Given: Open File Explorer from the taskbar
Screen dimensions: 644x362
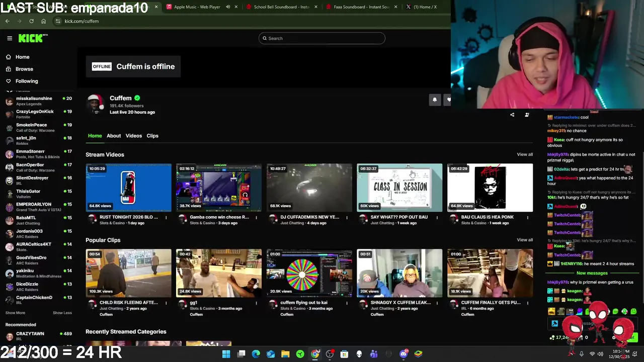Looking at the screenshot, I should [x=285, y=354].
